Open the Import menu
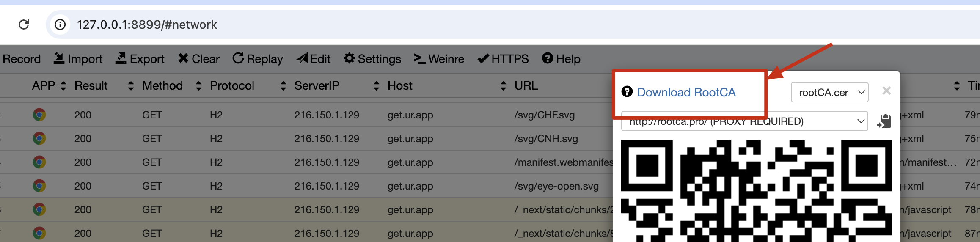 click(x=78, y=59)
